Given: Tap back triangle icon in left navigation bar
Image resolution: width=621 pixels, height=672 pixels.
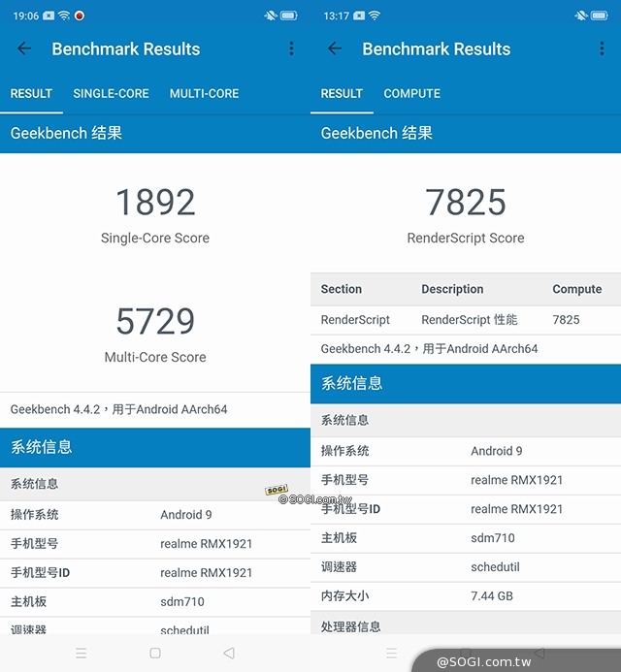Looking at the screenshot, I should [x=229, y=654].
